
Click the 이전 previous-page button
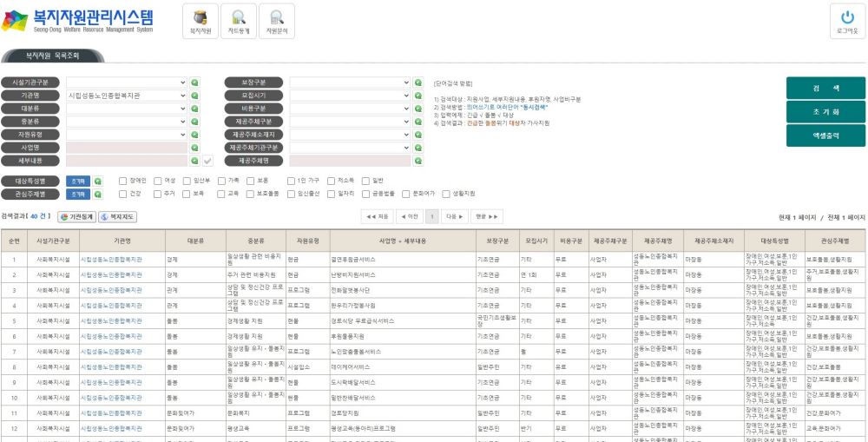410,216
